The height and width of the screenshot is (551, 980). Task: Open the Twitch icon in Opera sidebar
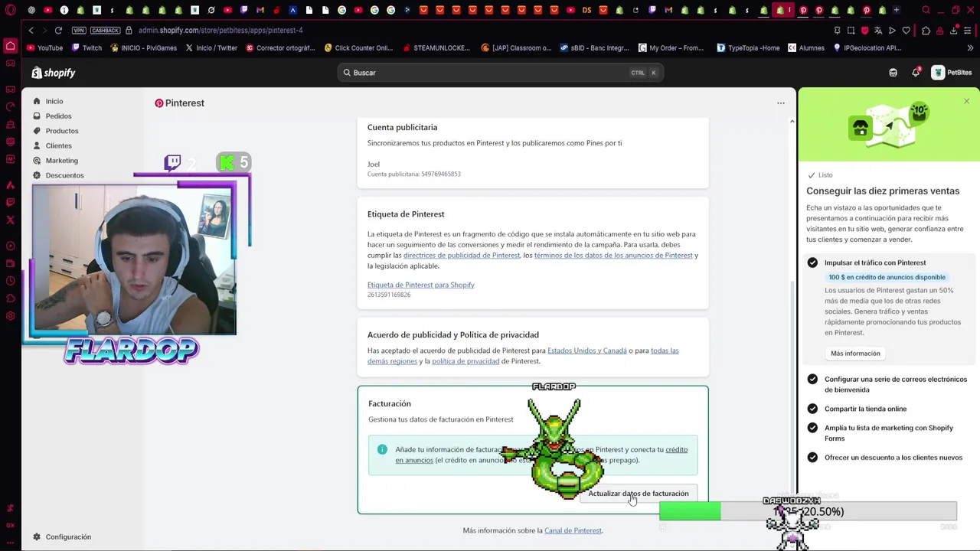(10, 203)
